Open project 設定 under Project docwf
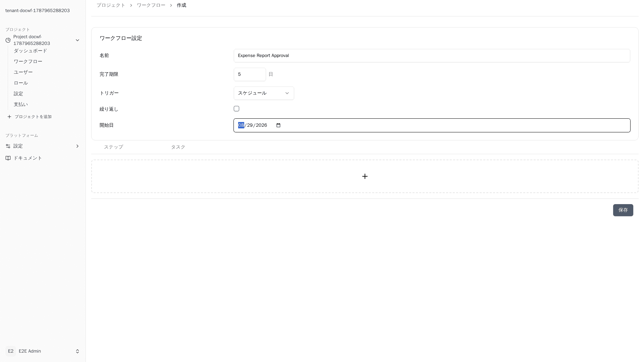 18,94
